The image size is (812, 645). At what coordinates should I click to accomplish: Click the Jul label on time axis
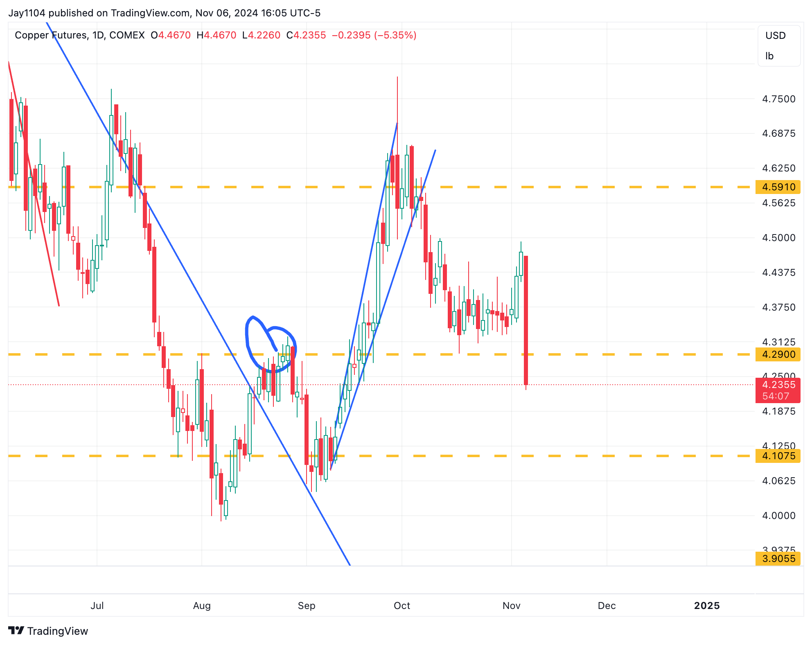[x=97, y=606]
